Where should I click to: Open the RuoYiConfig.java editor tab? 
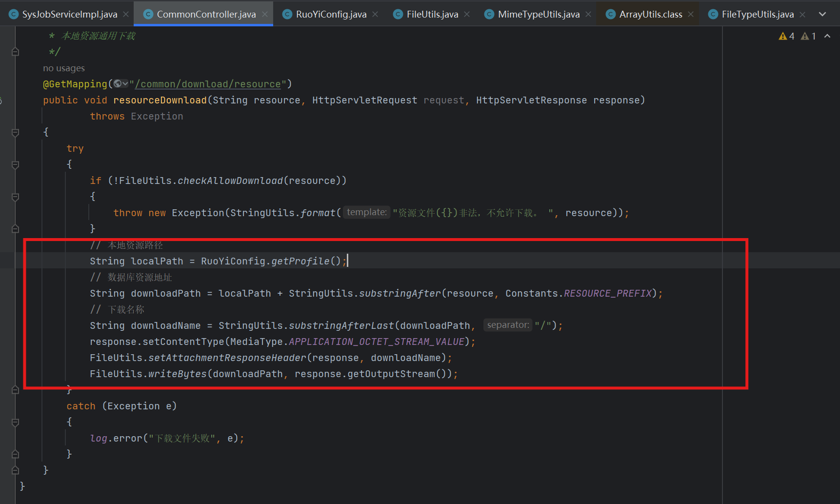click(331, 14)
